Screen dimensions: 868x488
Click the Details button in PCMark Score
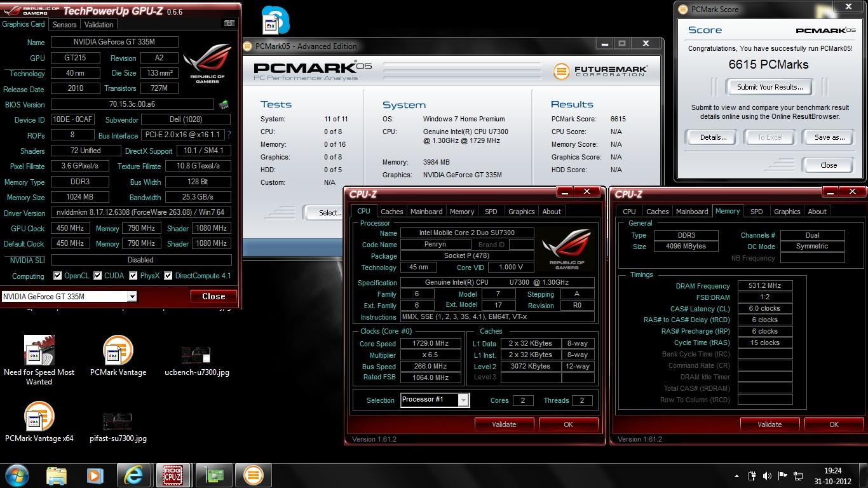(713, 137)
